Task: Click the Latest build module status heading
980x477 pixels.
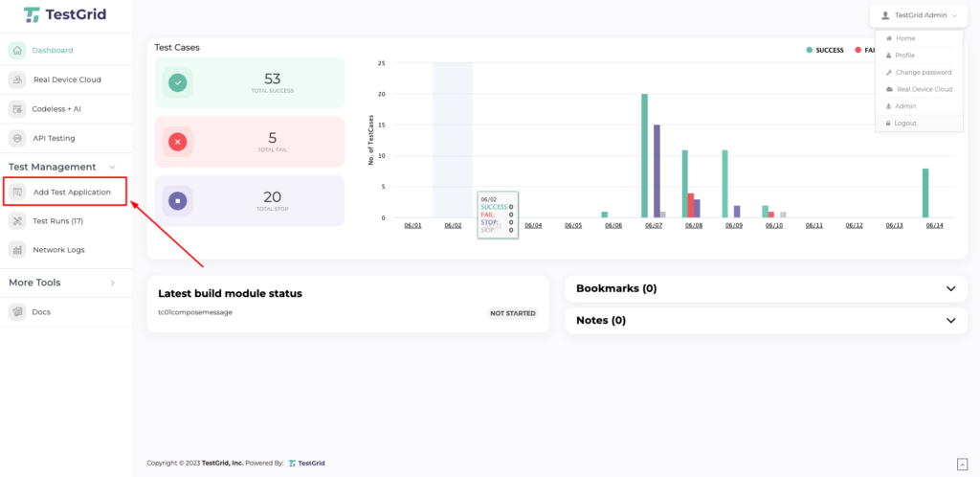Action: click(230, 293)
